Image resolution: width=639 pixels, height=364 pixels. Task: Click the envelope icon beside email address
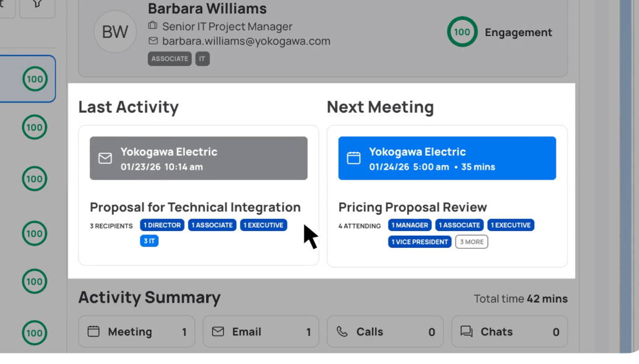(x=153, y=41)
